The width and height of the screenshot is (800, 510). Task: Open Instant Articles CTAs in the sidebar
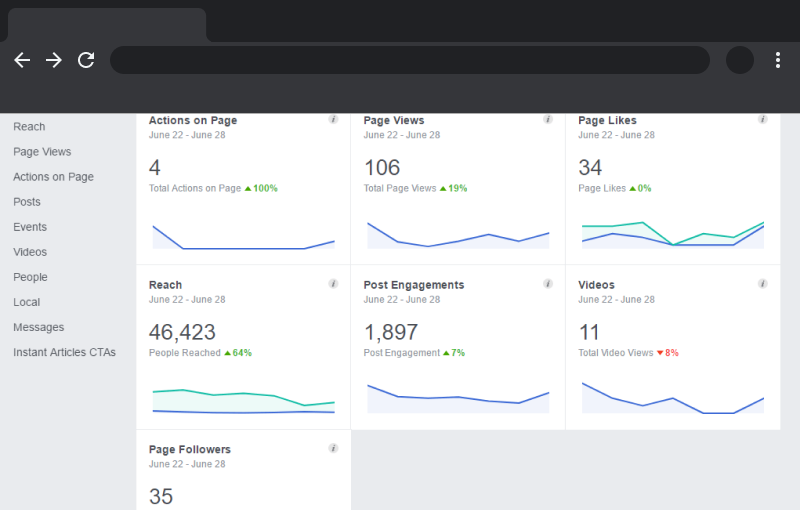(64, 352)
